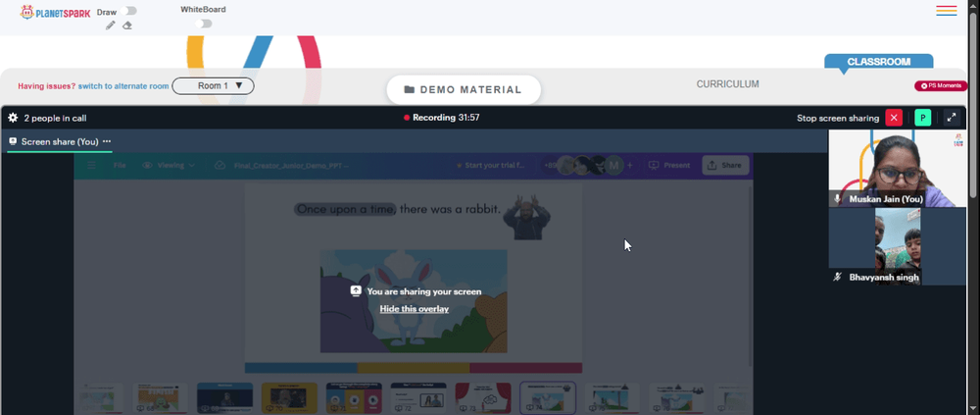980x415 pixels.
Task: Click the M collaborator avatar
Action: coord(614,165)
